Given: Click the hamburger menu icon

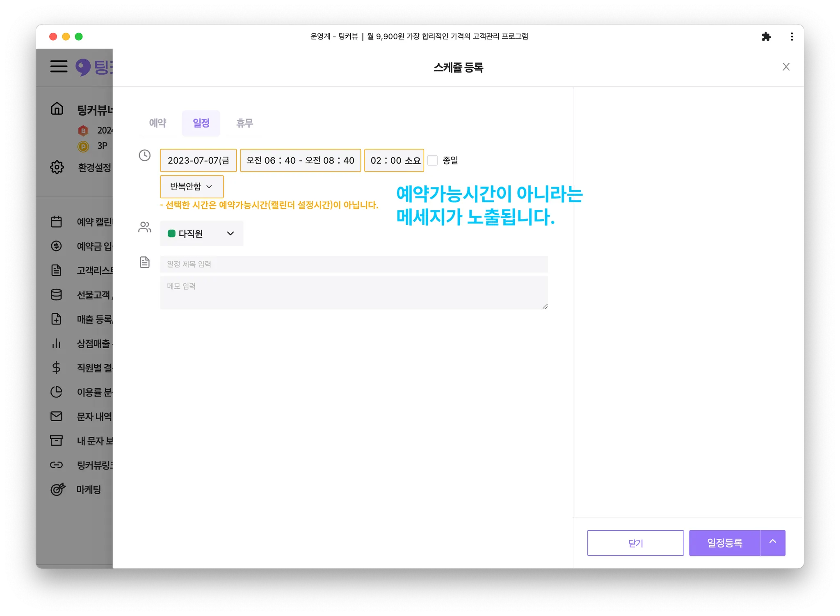Looking at the screenshot, I should pyautogui.click(x=59, y=66).
